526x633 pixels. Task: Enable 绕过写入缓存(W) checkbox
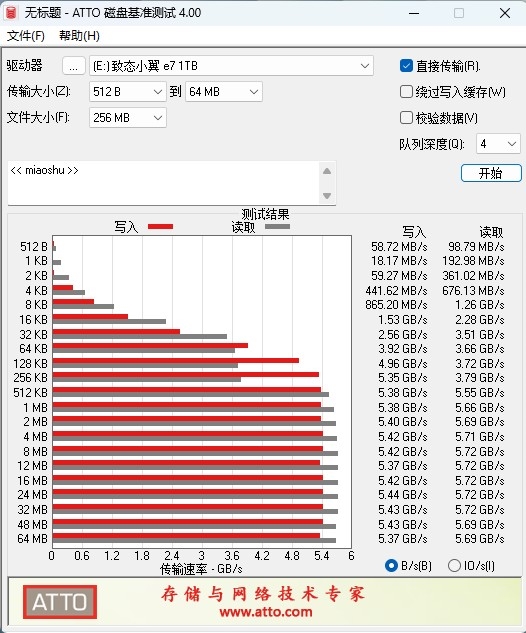(x=406, y=92)
